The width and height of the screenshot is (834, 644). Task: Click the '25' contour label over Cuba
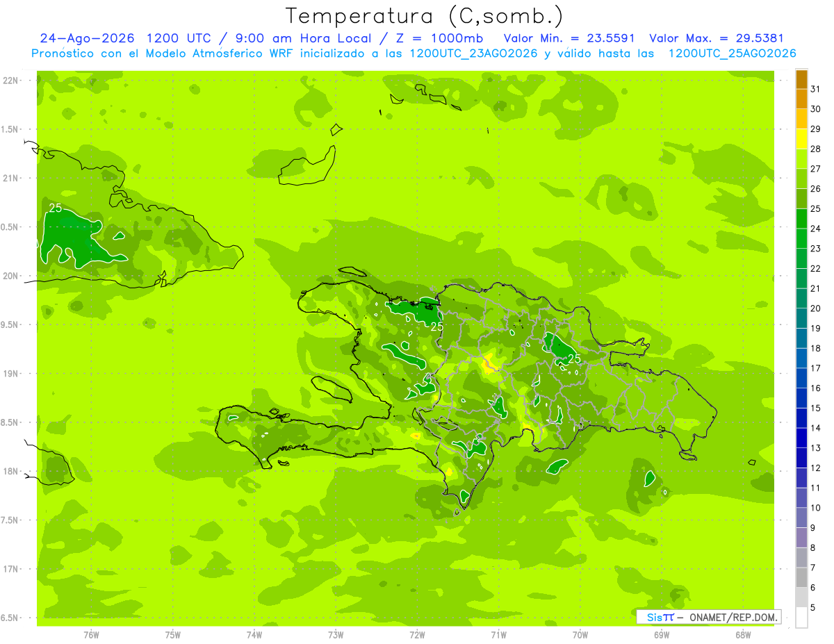pos(56,208)
